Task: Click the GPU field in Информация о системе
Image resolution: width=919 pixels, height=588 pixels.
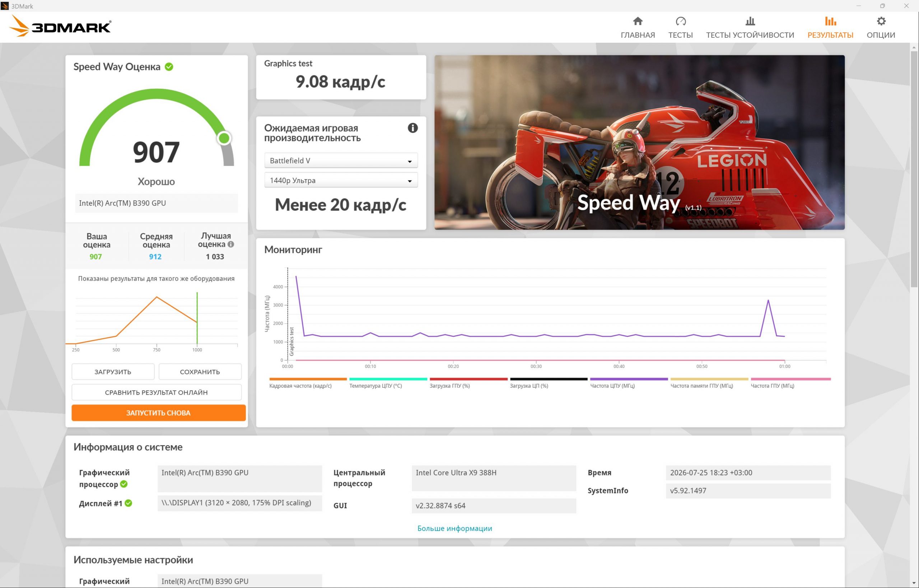Action: point(240,478)
